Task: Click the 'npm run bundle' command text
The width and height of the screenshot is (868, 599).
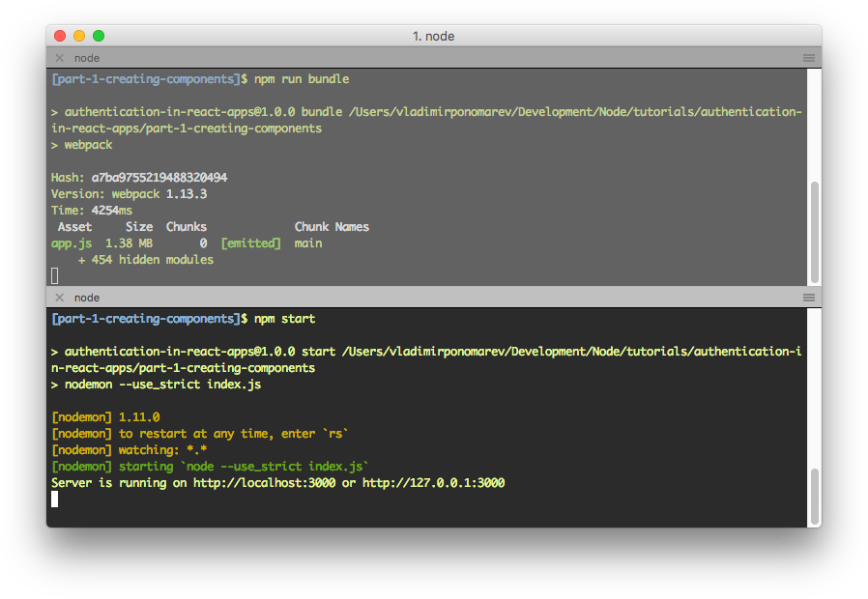Action: 302,79
